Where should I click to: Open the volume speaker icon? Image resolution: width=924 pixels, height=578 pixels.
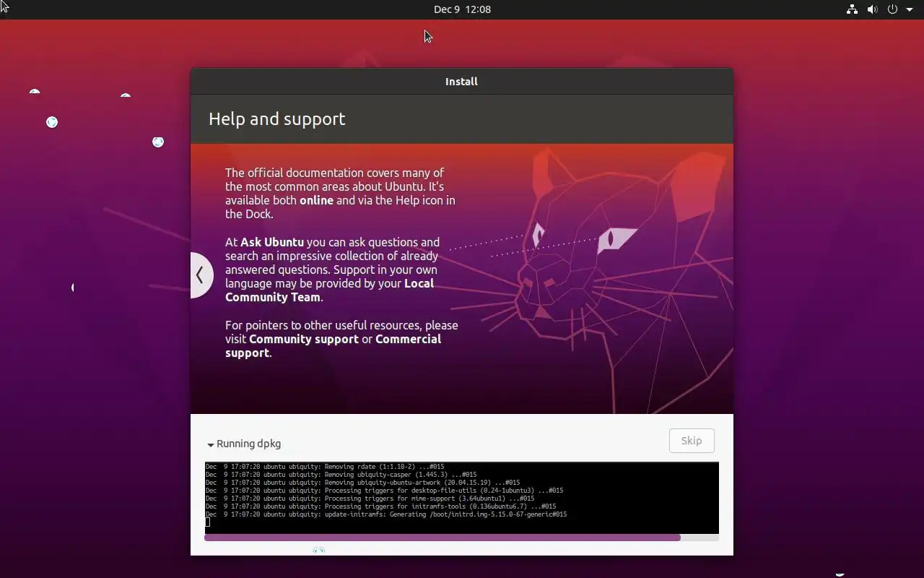[872, 9]
